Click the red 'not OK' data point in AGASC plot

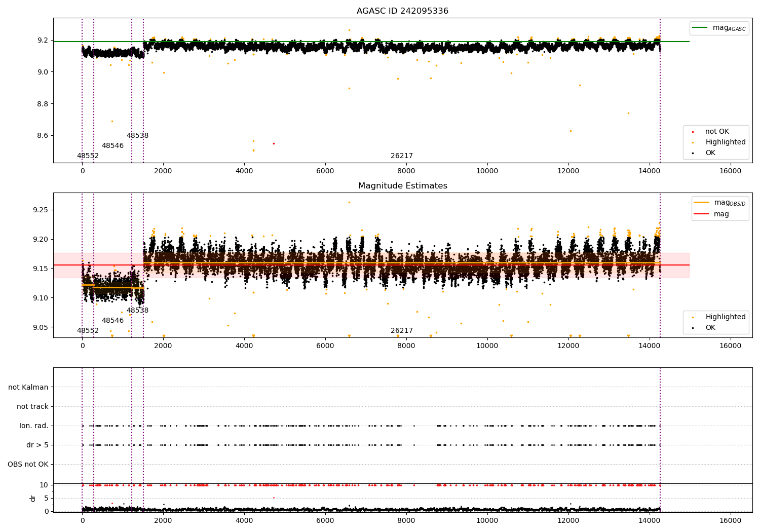point(274,143)
